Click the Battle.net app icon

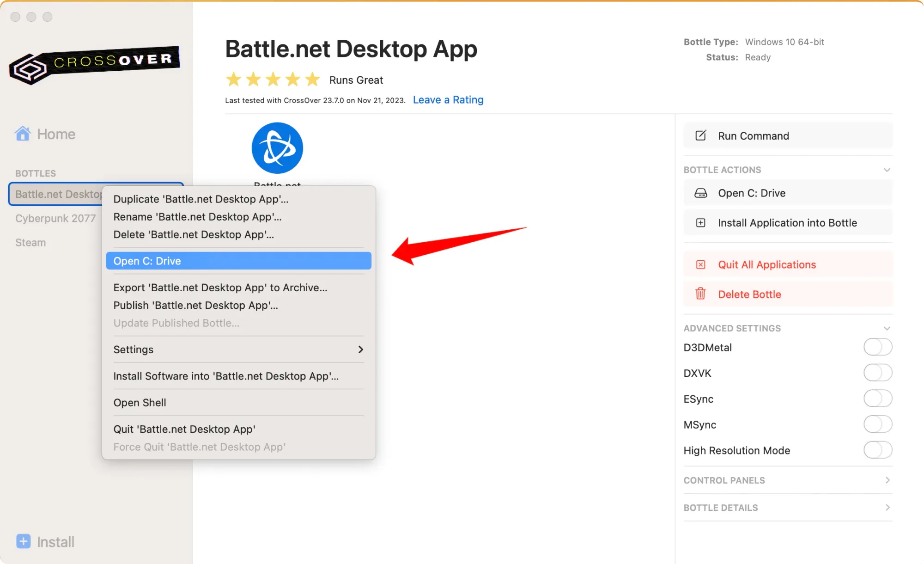coord(277,148)
